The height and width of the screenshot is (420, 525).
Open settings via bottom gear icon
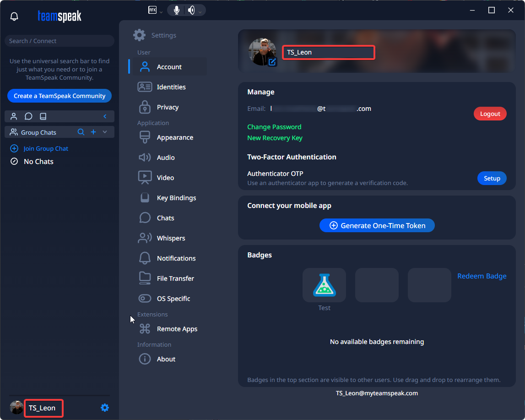(105, 408)
